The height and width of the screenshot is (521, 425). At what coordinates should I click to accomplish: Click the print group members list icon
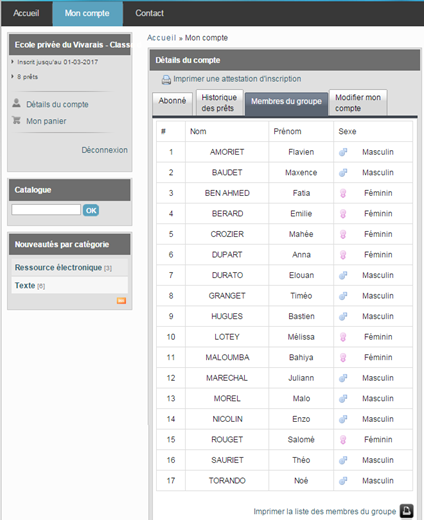407,511
